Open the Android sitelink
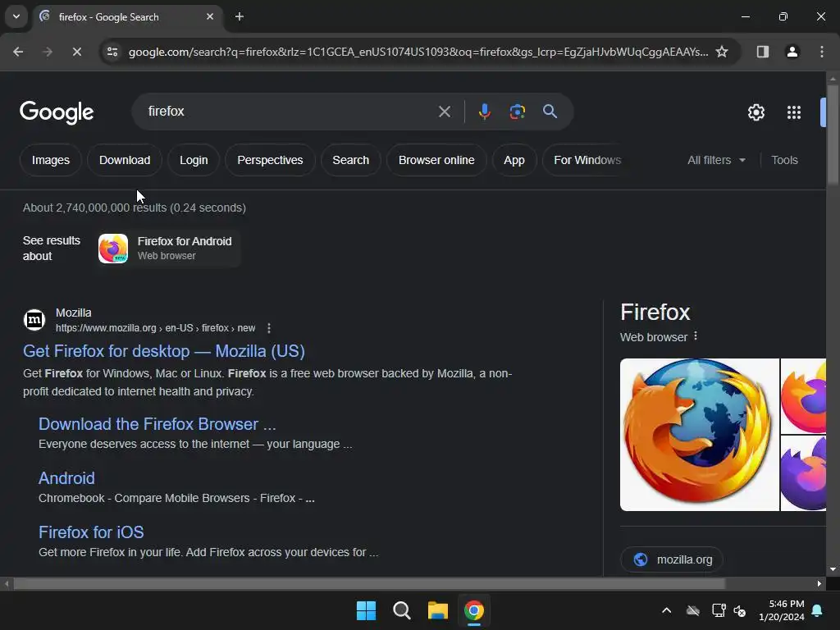 click(x=66, y=478)
